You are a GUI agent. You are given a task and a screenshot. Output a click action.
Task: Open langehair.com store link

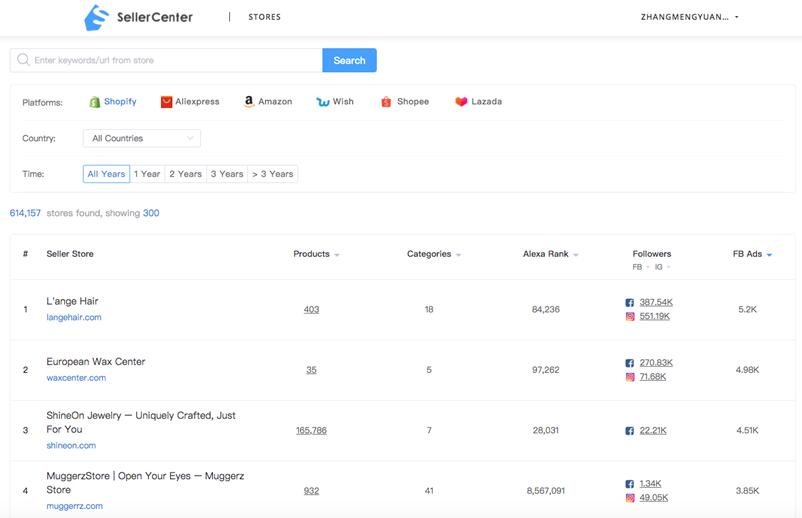click(x=74, y=317)
